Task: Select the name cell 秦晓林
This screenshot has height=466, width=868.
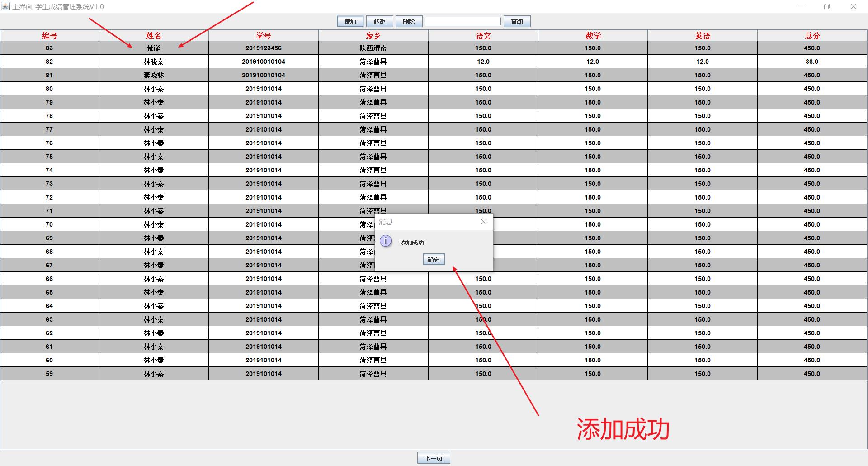Action: point(154,75)
